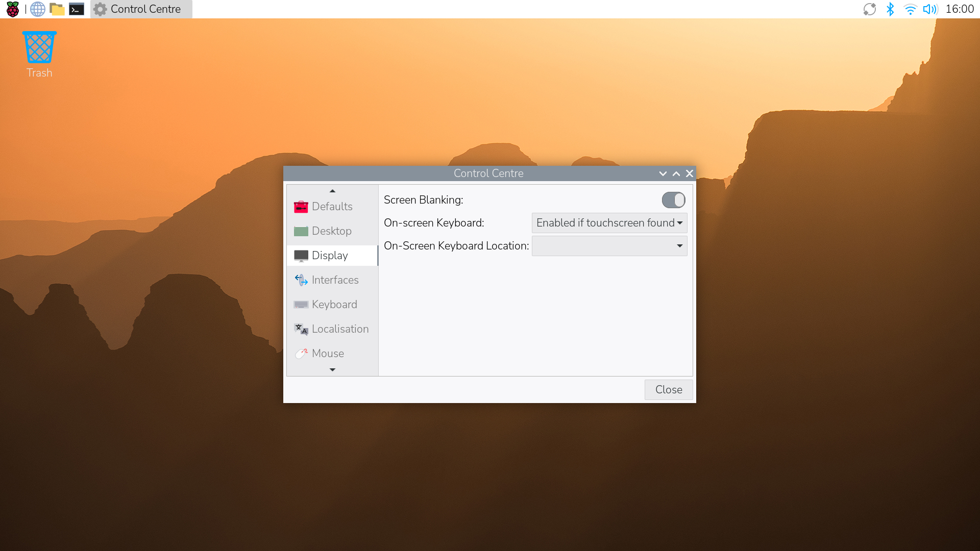The width and height of the screenshot is (980, 551).
Task: Focus the Control Centre taskbar entry
Action: point(140,9)
